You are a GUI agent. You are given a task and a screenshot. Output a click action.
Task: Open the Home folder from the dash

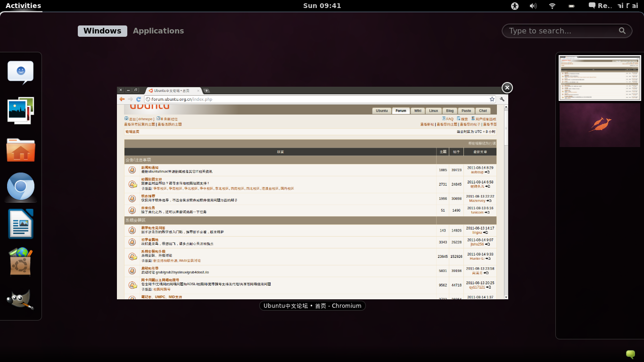click(21, 150)
